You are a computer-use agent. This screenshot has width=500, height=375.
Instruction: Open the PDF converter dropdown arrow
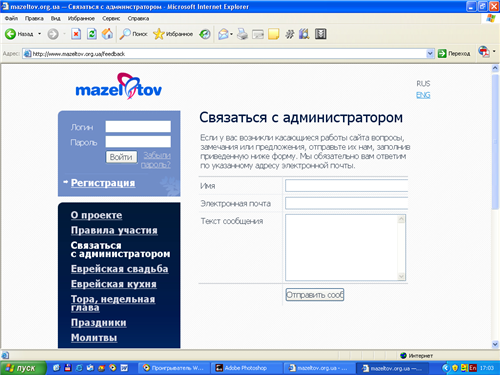(x=494, y=51)
